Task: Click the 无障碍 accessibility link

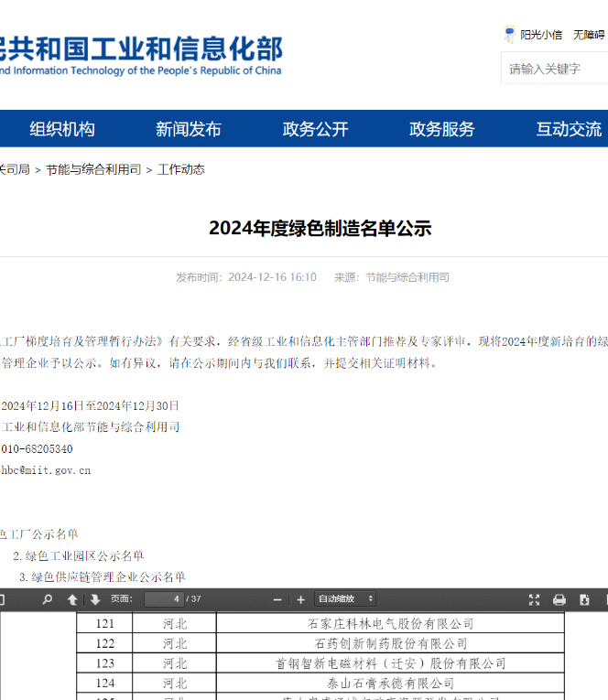Action: click(590, 35)
